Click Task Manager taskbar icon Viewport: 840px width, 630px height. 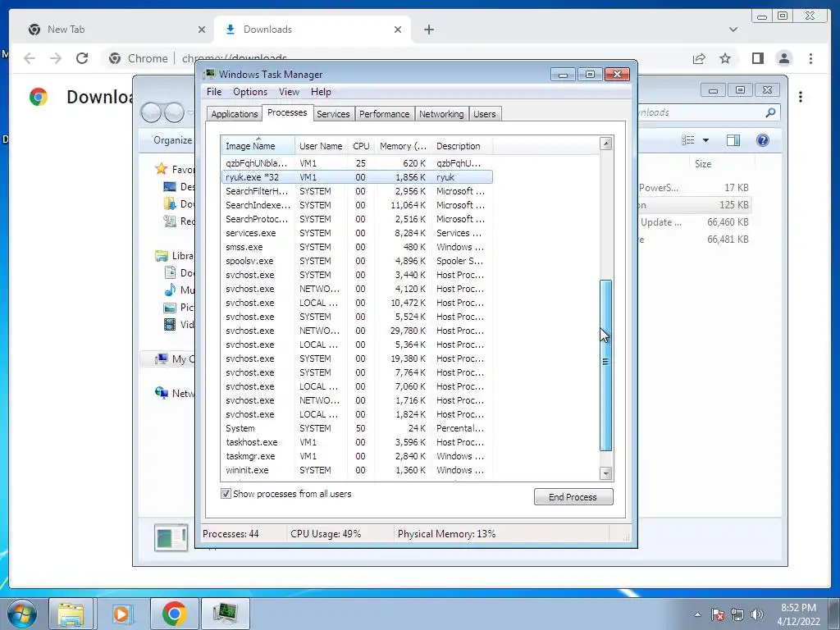click(x=225, y=614)
